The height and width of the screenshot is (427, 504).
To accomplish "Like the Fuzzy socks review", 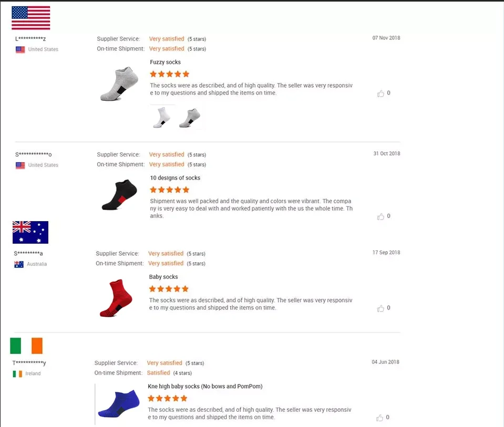I will (380, 93).
